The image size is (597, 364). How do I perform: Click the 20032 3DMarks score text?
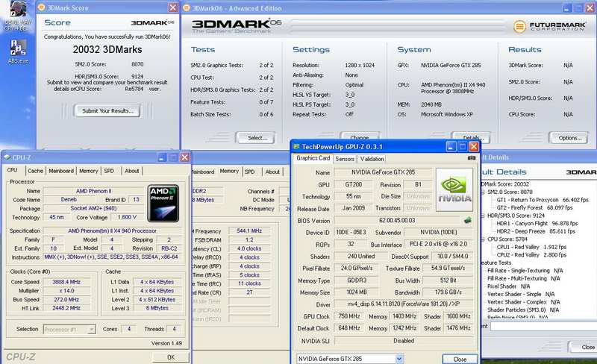(107, 49)
